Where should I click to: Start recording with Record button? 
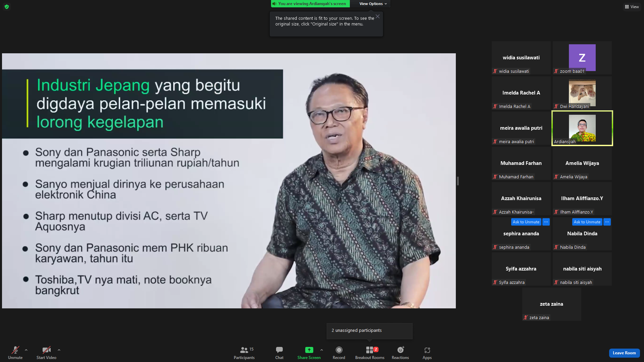pyautogui.click(x=339, y=353)
